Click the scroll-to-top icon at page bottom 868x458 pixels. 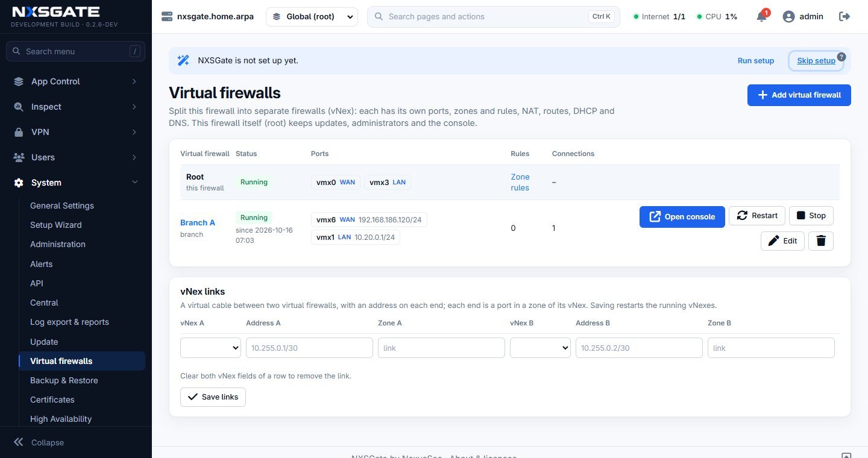(846, 456)
